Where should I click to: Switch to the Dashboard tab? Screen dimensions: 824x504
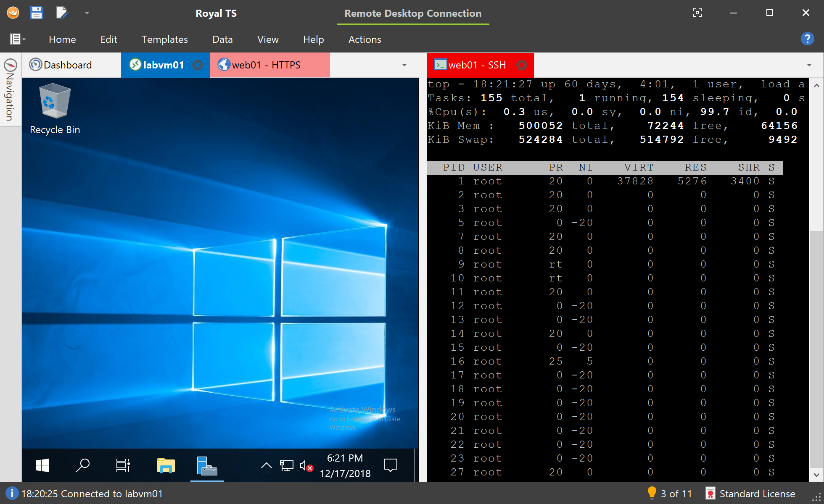[67, 65]
